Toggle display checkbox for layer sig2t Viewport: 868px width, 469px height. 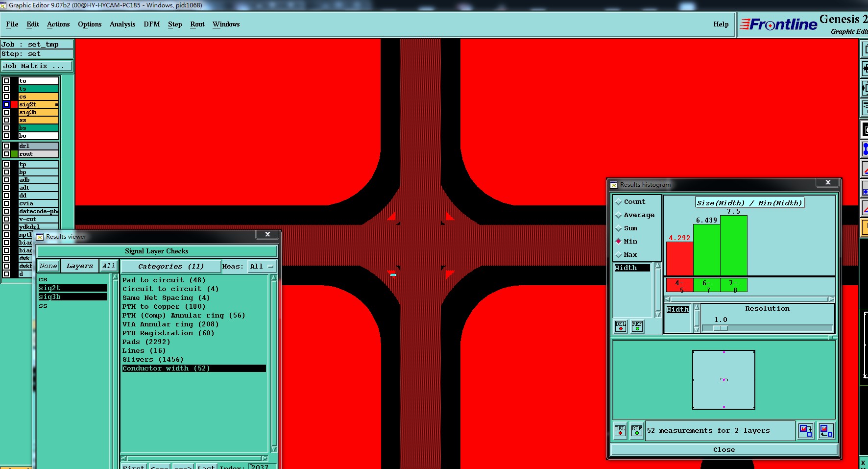6,104
